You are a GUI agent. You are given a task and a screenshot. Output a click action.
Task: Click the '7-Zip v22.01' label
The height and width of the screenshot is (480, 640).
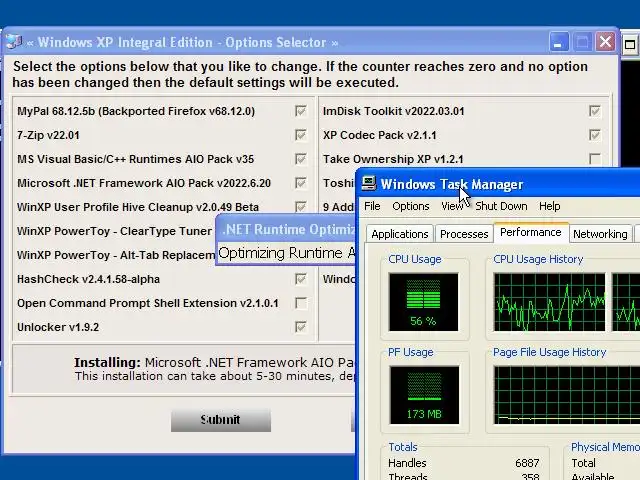(x=48, y=135)
